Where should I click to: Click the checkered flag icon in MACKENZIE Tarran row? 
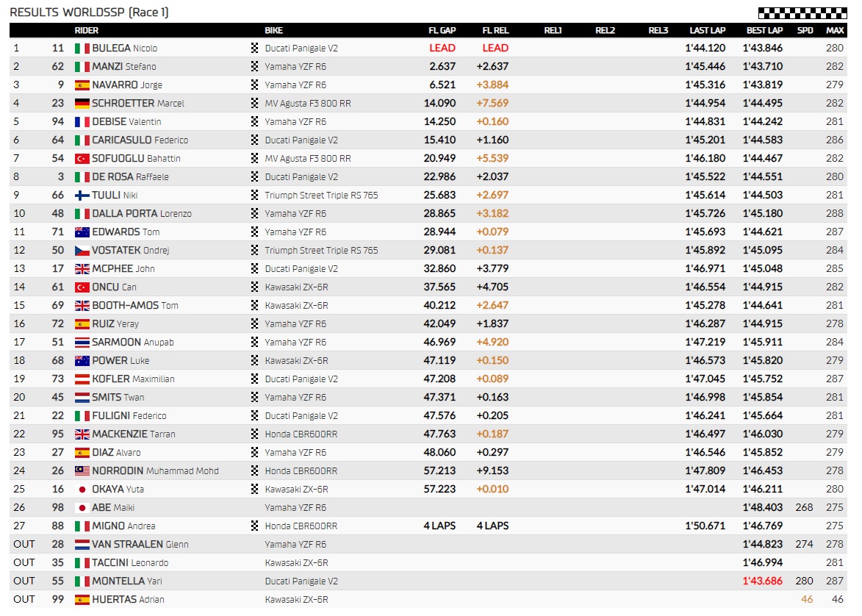coord(254,434)
